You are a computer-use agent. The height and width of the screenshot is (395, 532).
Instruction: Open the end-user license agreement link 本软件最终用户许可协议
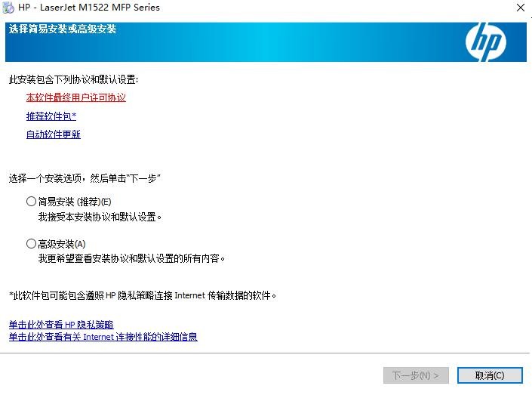[x=76, y=98]
